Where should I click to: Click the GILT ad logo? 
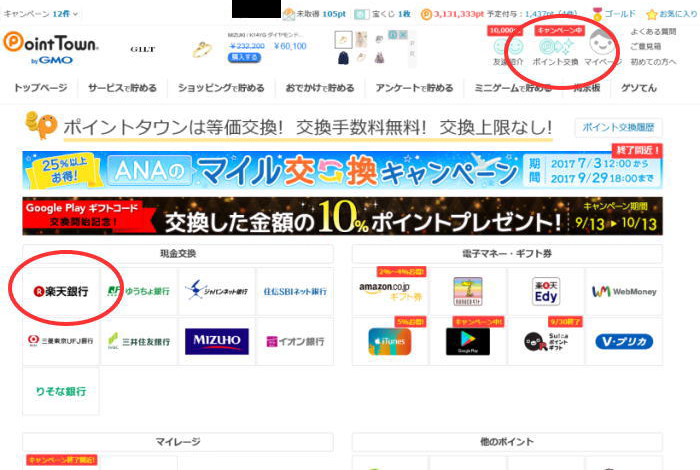142,49
